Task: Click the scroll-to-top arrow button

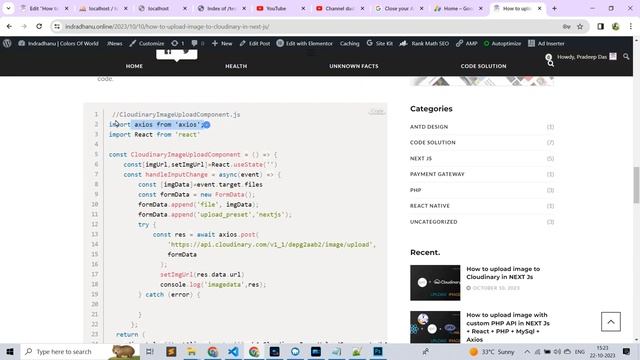Action: 611,322
